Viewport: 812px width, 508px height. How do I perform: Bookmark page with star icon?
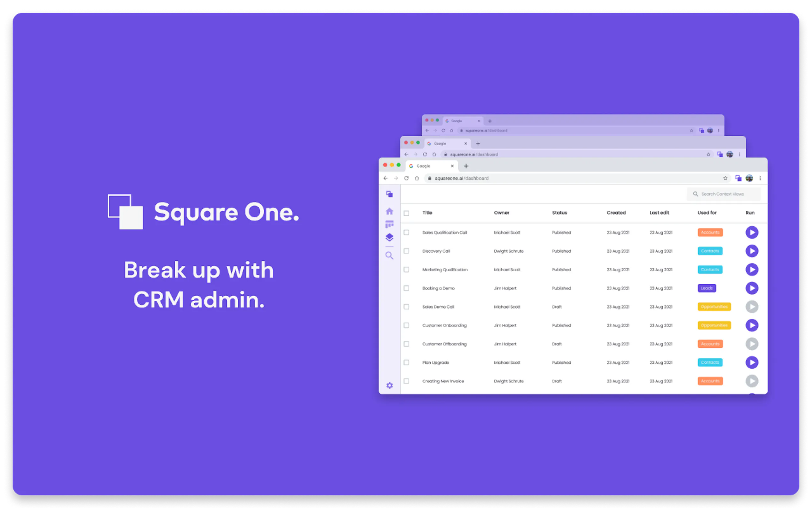[725, 178]
